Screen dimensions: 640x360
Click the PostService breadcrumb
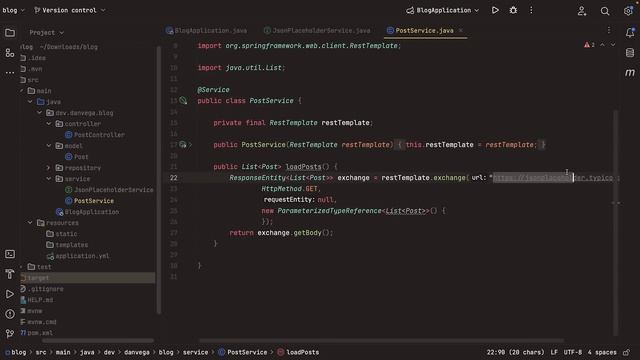point(242,352)
